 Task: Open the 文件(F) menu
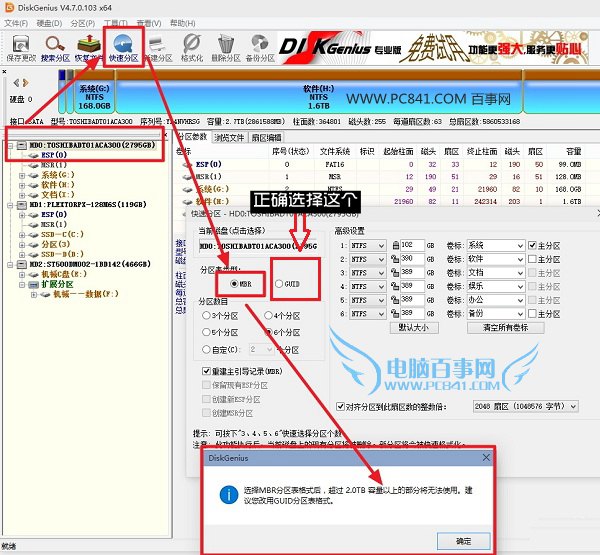click(16, 23)
